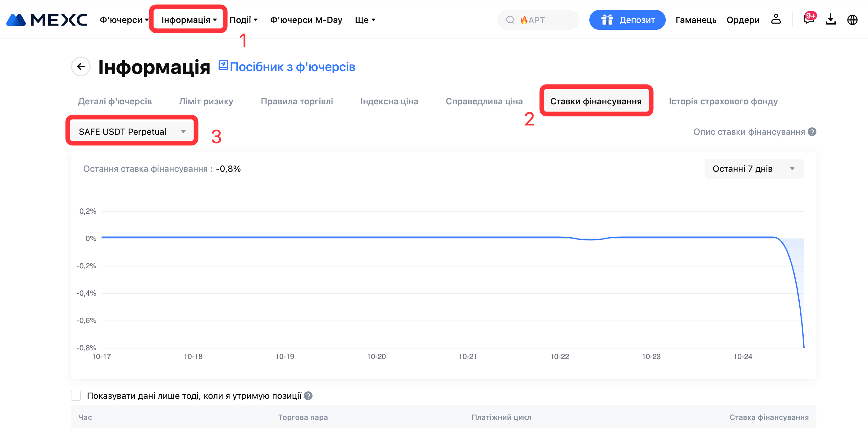Image resolution: width=868 pixels, height=428 pixels.
Task: Click the back arrow next to Інформація
Action: point(81,66)
